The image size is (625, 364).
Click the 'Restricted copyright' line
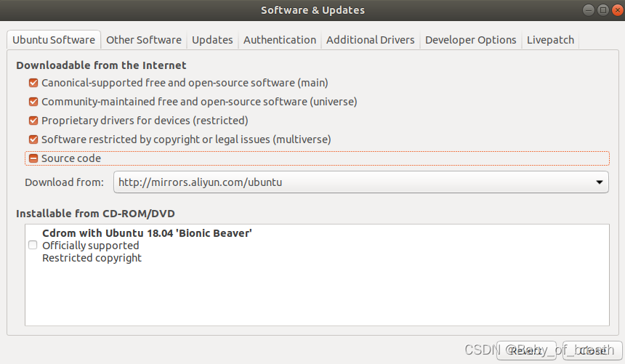click(x=92, y=258)
